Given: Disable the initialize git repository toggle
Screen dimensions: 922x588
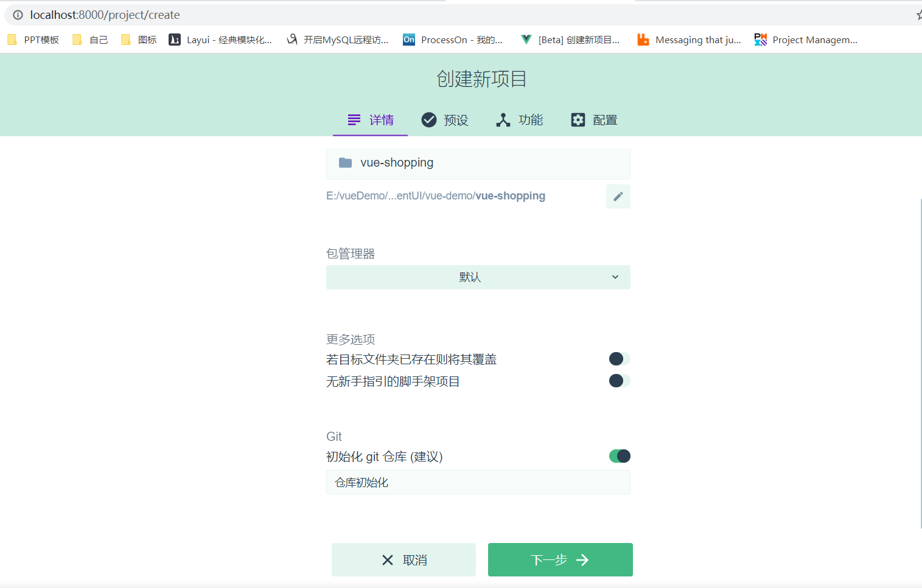Looking at the screenshot, I should [x=619, y=456].
